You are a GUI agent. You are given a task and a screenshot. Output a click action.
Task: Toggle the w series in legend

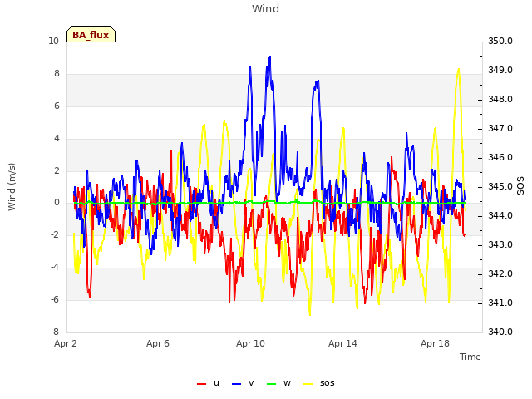279,383
